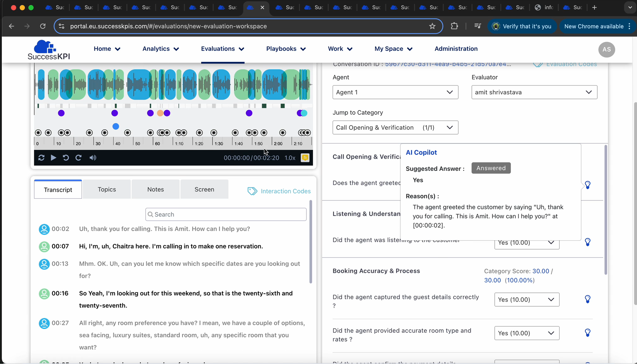
Task: Open the info browser tab
Action: point(544,8)
